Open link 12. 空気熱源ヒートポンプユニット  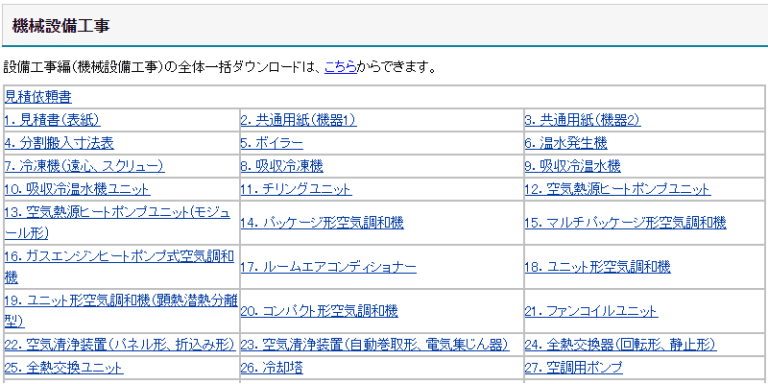click(618, 189)
